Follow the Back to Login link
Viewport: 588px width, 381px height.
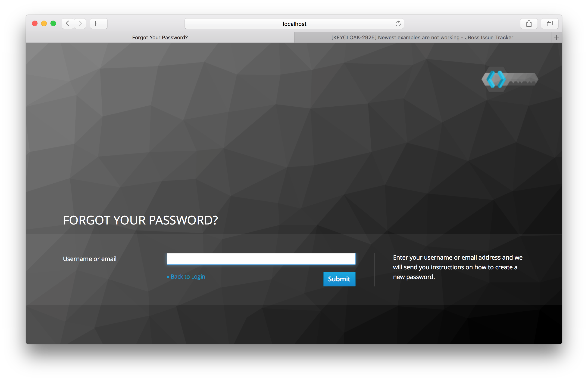click(186, 277)
